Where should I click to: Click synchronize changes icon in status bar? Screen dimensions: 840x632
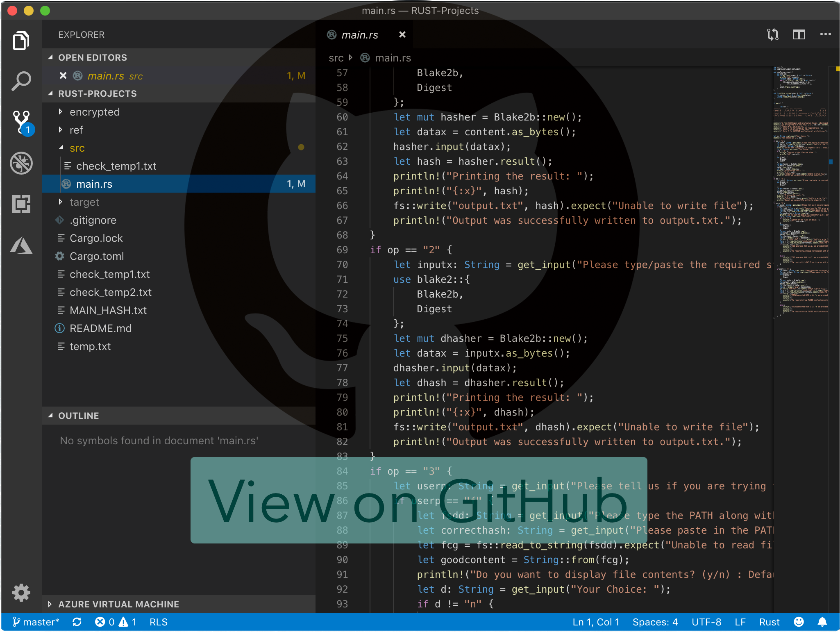click(x=77, y=622)
